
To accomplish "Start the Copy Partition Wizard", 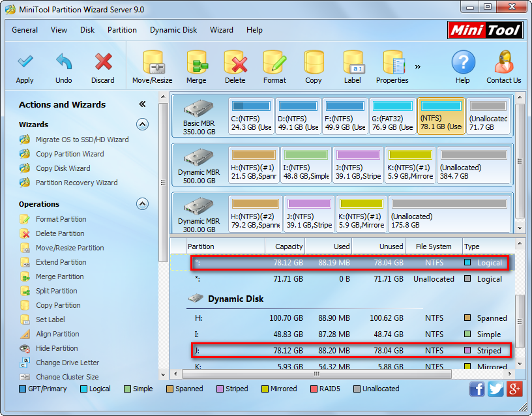I will click(x=70, y=154).
